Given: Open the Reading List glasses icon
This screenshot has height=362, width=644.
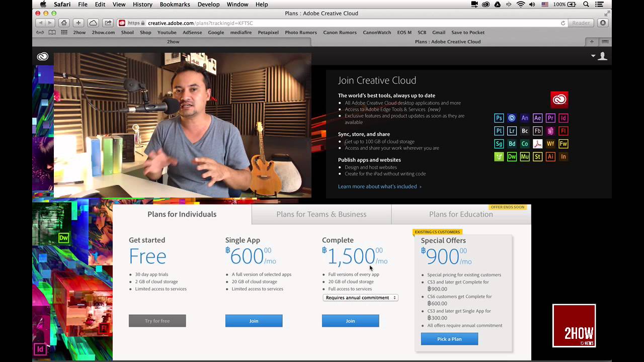Looking at the screenshot, I should tap(40, 32).
